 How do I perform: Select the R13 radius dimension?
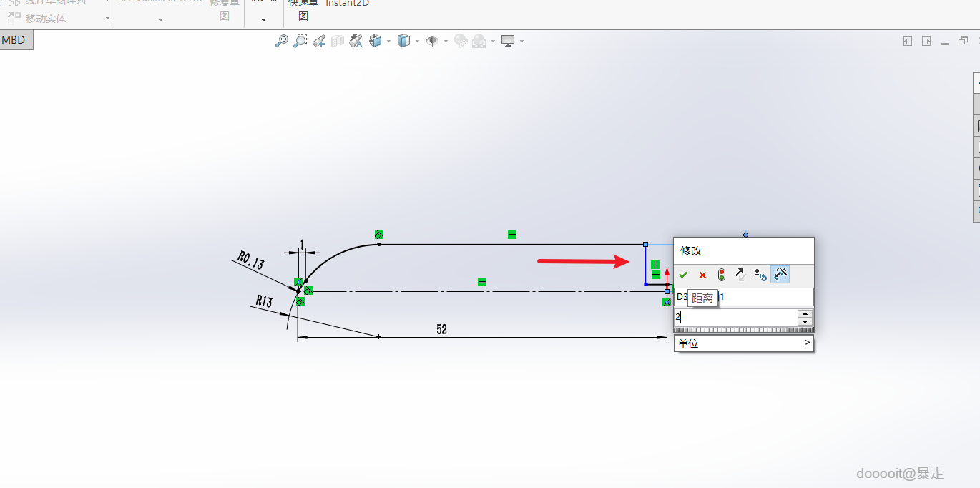264,302
